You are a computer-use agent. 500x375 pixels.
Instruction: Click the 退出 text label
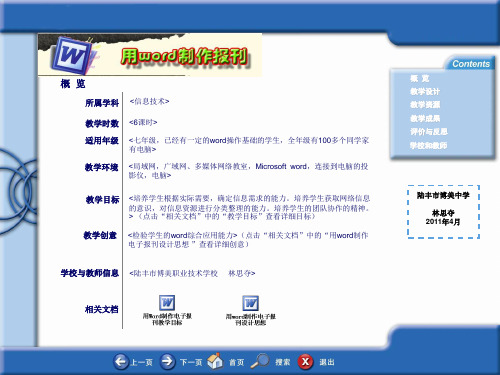(x=327, y=362)
